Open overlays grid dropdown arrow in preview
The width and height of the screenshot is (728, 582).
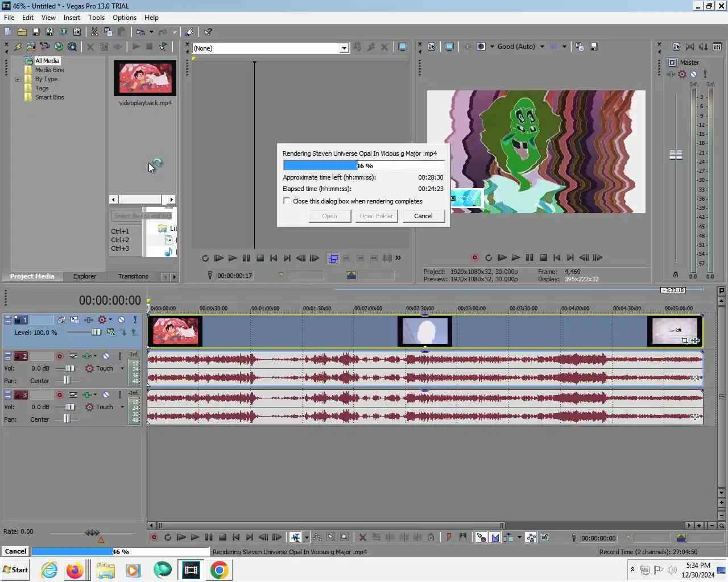point(564,47)
